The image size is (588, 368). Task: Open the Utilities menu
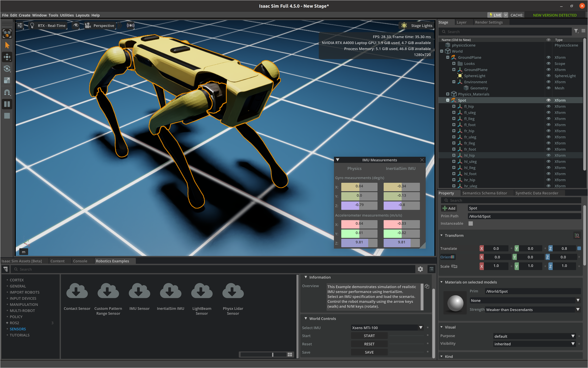[67, 15]
